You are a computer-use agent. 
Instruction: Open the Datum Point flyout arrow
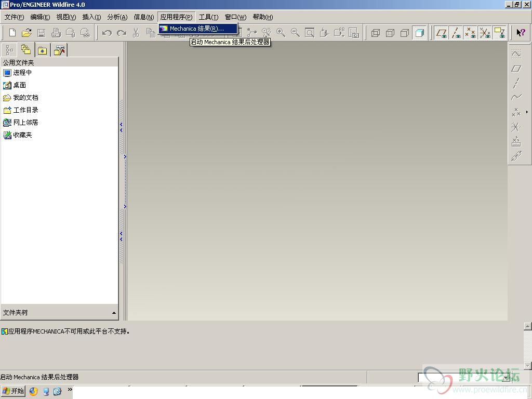click(527, 112)
